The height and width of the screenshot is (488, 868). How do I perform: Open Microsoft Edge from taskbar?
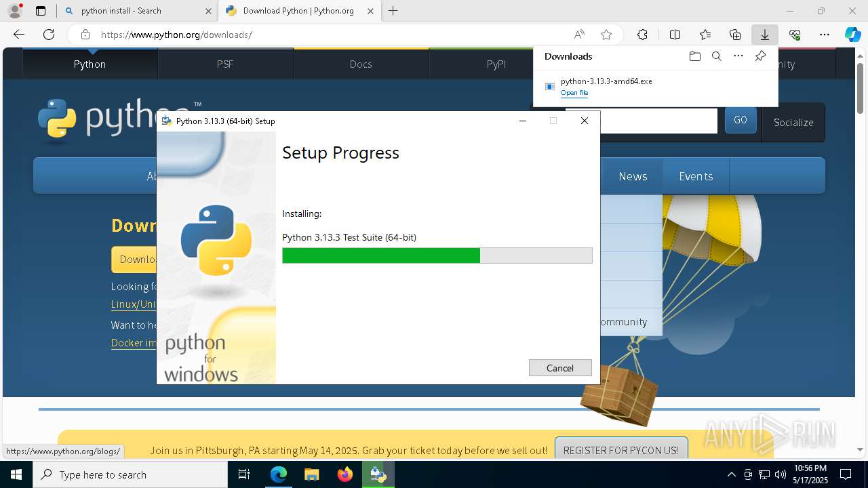click(279, 474)
